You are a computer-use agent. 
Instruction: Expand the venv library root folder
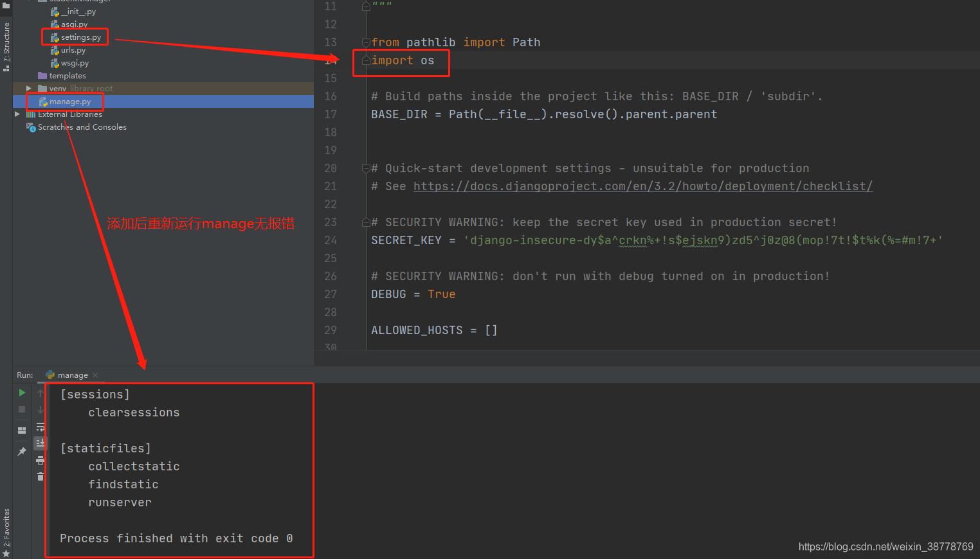coord(28,88)
